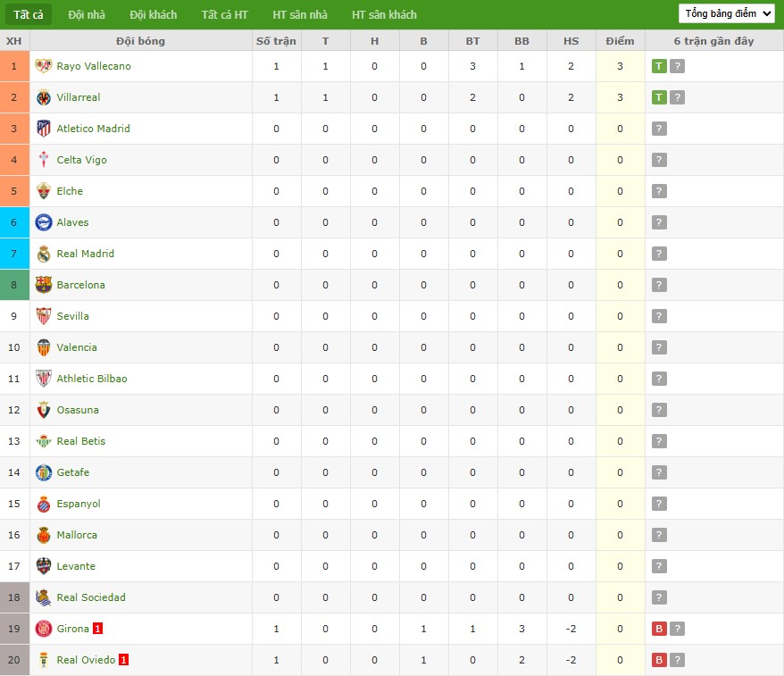
Task: Click the Real Madrid club crest
Action: tap(43, 254)
